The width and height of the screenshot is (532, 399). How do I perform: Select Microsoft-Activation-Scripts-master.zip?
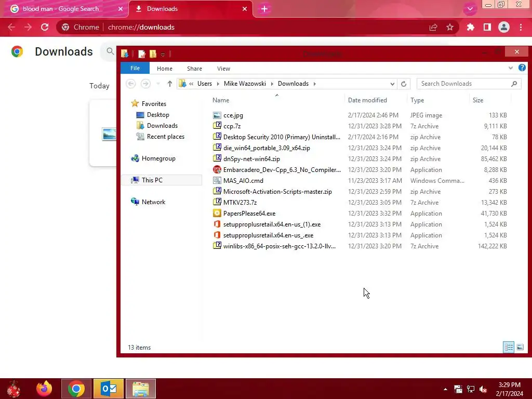pyautogui.click(x=277, y=192)
